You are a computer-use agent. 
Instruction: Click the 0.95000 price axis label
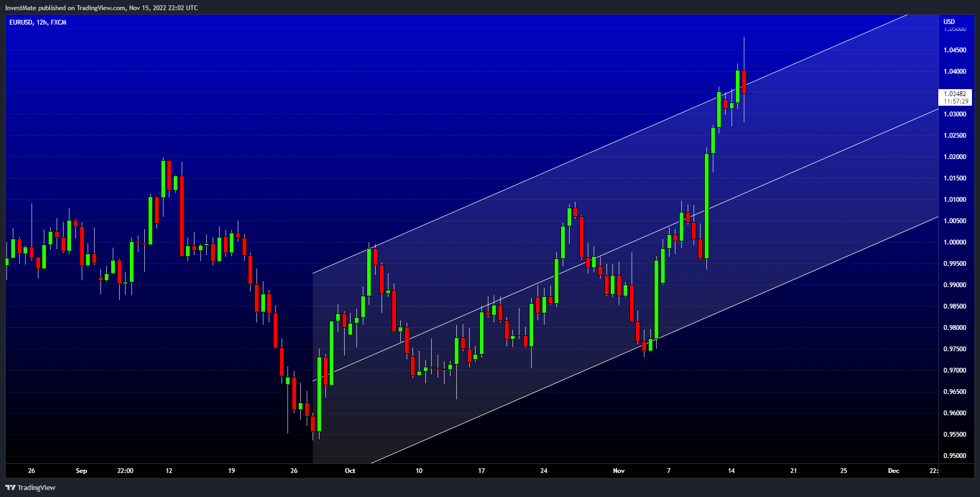[x=955, y=456]
